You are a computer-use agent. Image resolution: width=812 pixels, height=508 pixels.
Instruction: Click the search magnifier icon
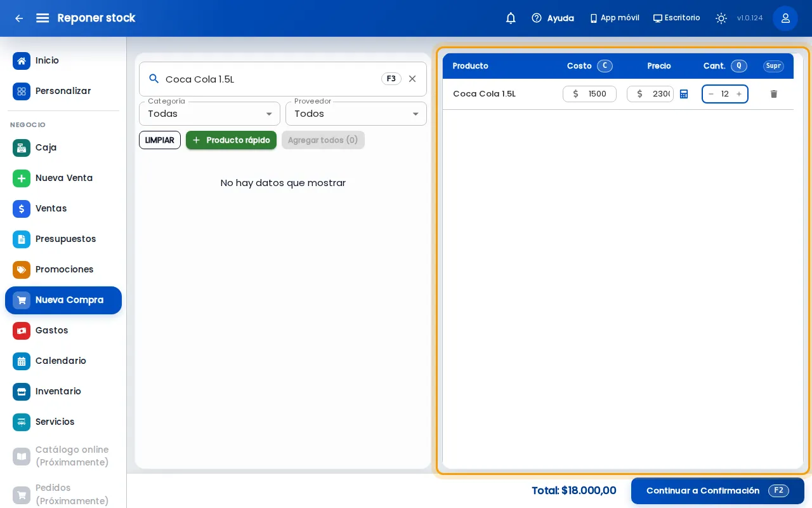[x=154, y=79]
